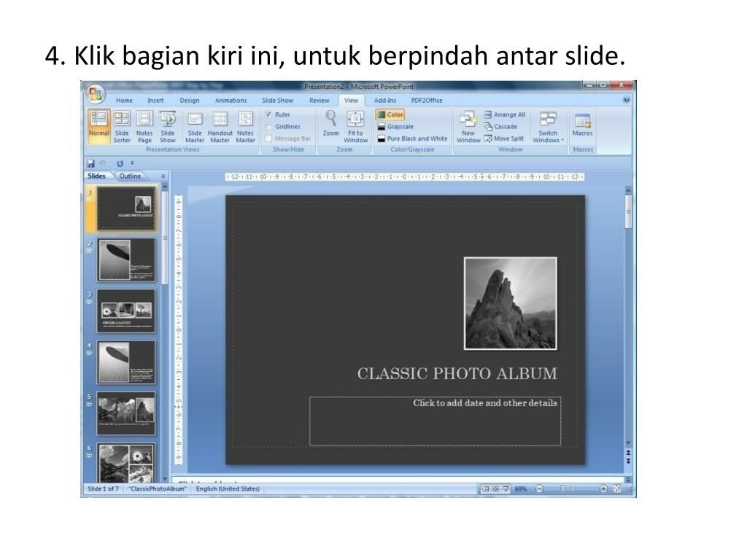Open the Design tab
747x560 pixels.
(190, 101)
